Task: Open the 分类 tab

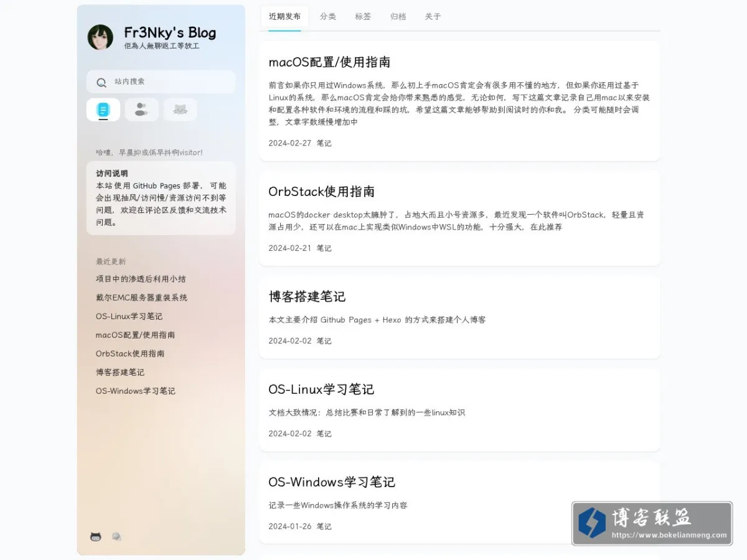Action: pyautogui.click(x=328, y=17)
